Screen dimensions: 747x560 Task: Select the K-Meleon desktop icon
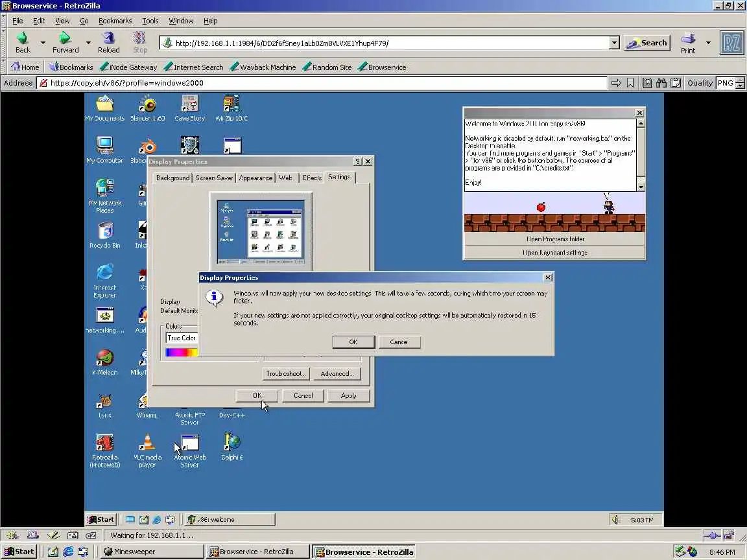pos(105,362)
